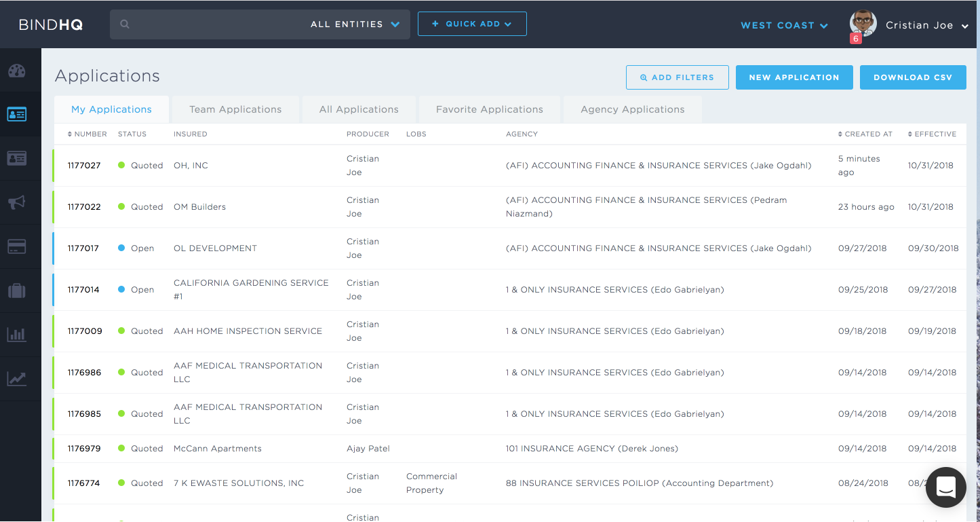
Task: Open the QUICK ADD dropdown
Action: tap(472, 24)
